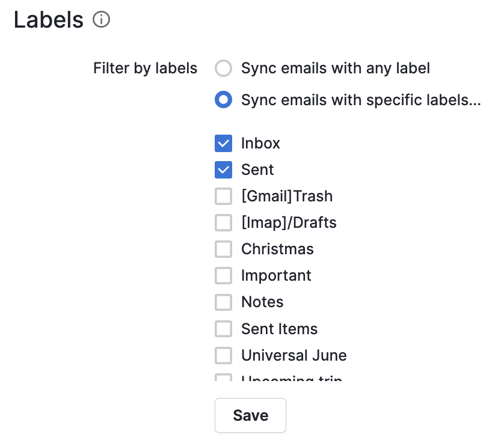504x440 pixels.
Task: Check the Sent Items checkbox
Action: pyautogui.click(x=223, y=329)
